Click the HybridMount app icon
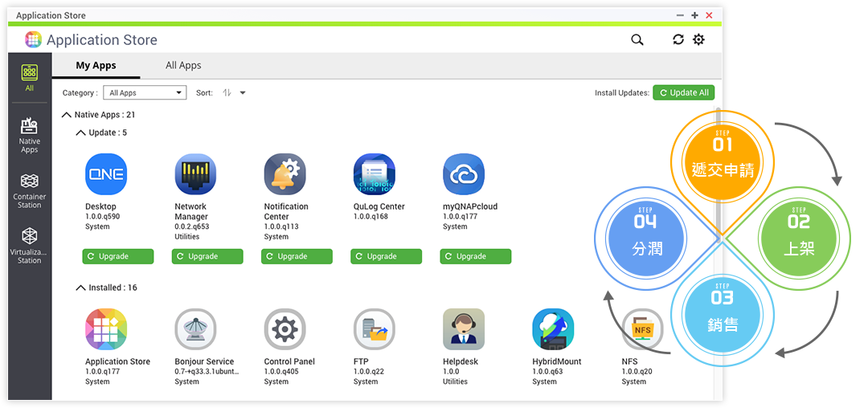The width and height of the screenshot is (868, 408). coord(553,329)
